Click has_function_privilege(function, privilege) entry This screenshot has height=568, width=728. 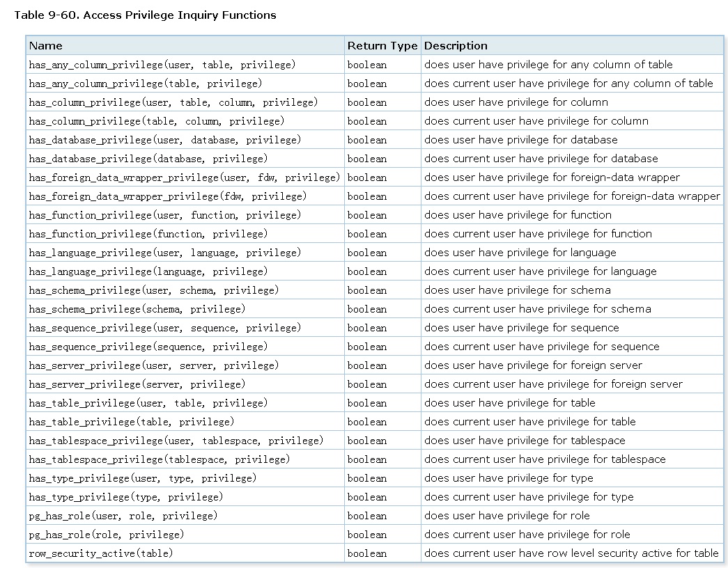point(148,234)
